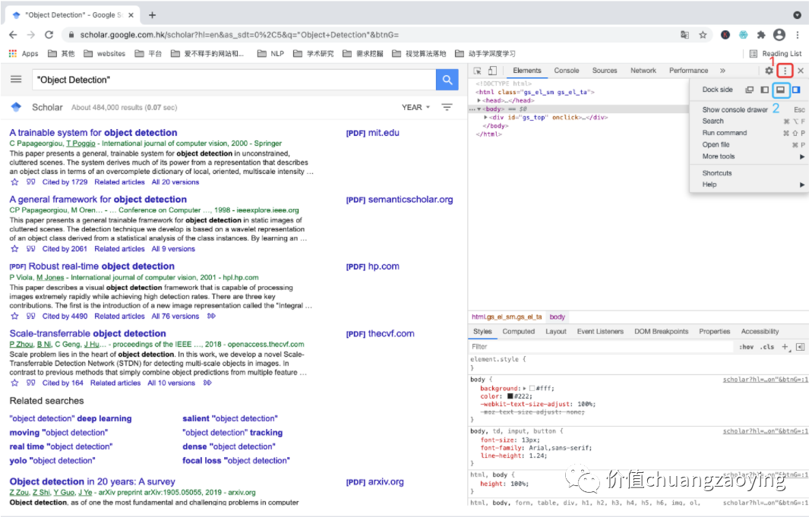The height and width of the screenshot is (517, 812).
Task: Open the [PDF] mit.edu link
Action: (x=372, y=133)
